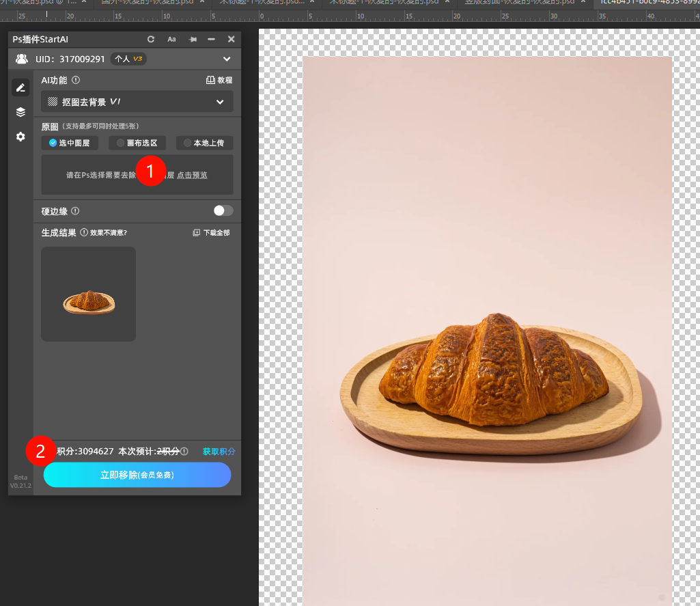
Task: Expand the UID account chevron
Action: pyautogui.click(x=227, y=59)
